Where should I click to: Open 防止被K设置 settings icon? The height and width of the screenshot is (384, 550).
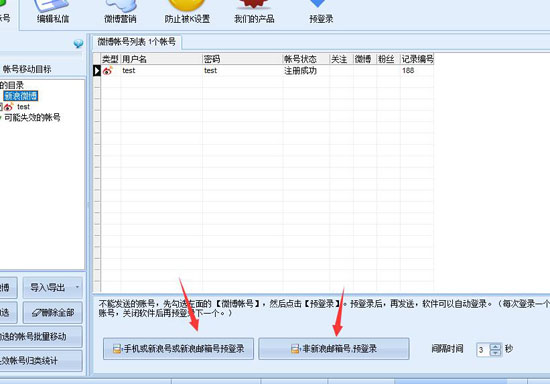pyautogui.click(x=187, y=11)
